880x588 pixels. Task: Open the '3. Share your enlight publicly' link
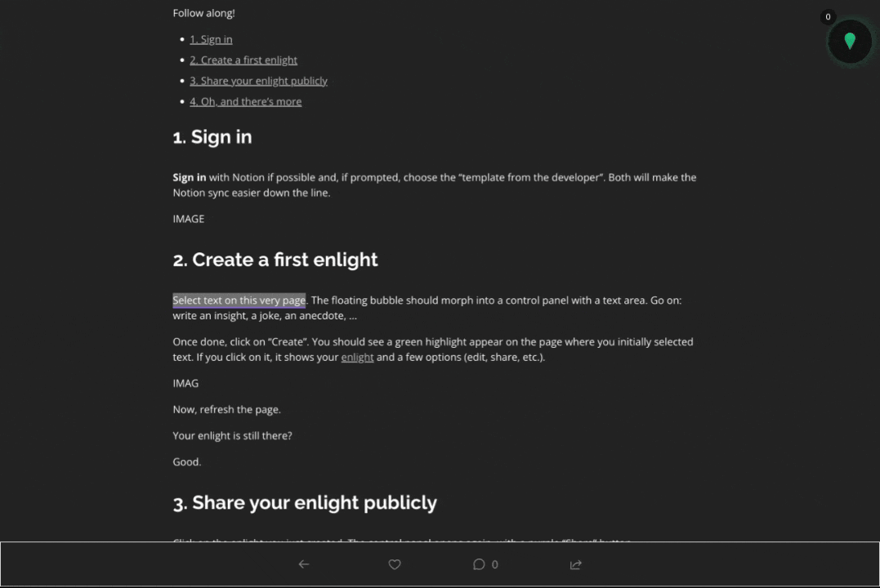click(258, 81)
